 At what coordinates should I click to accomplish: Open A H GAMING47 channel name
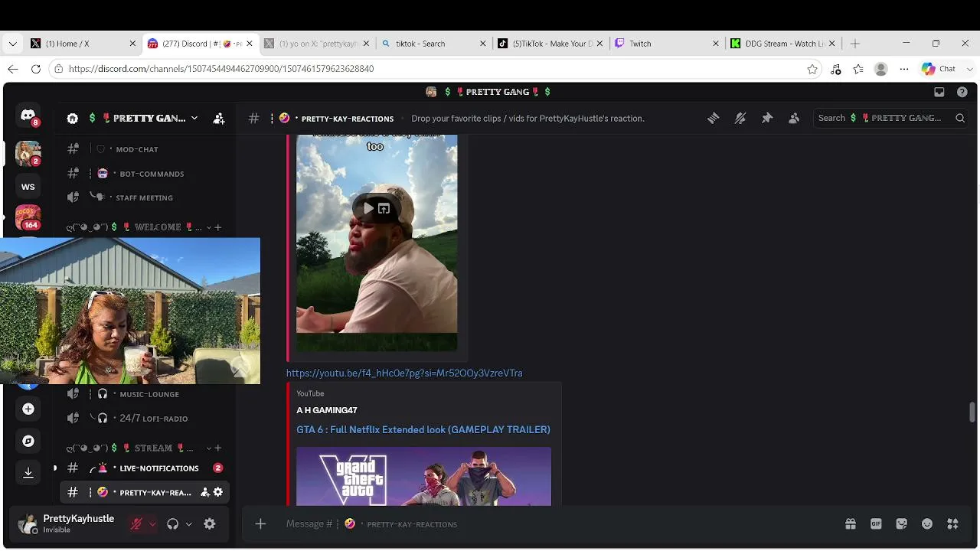pyautogui.click(x=327, y=410)
